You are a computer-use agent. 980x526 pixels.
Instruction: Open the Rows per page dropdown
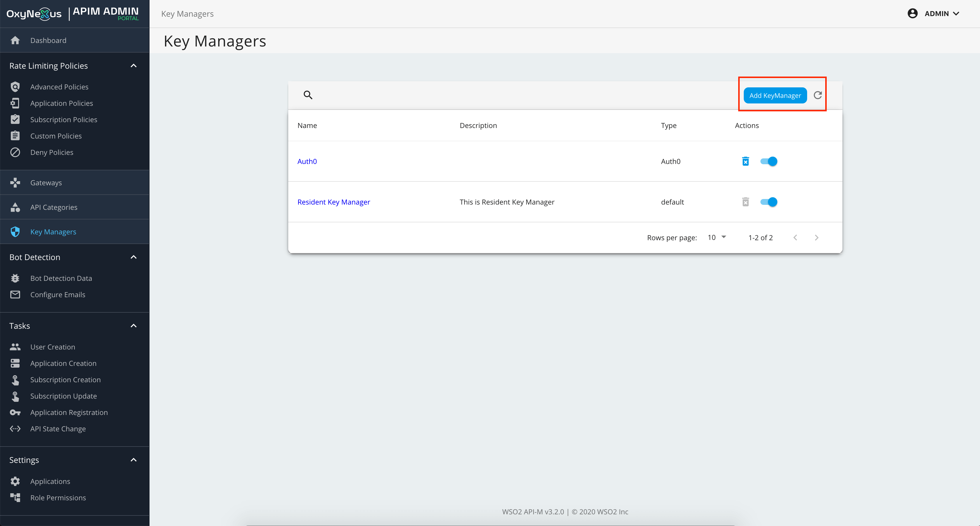click(x=717, y=238)
